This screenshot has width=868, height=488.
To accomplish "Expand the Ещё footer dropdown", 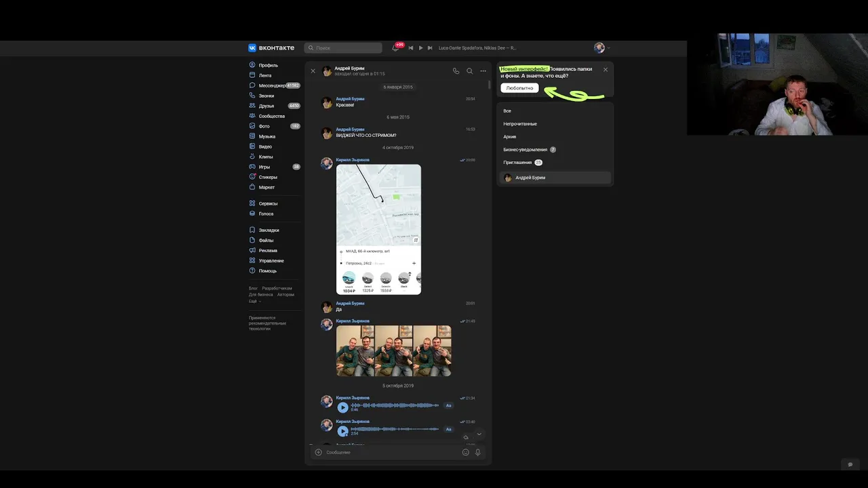I will (254, 301).
